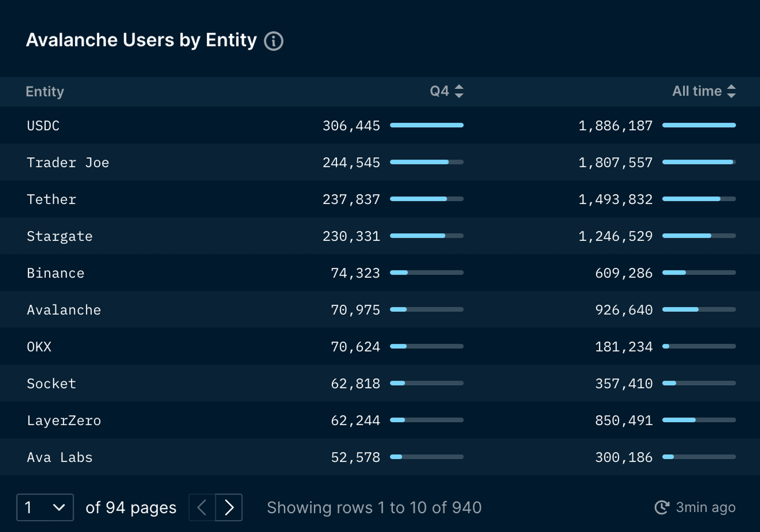Click USDC's Q4 progress bar
Viewport: 760px width, 532px height.
(427, 125)
